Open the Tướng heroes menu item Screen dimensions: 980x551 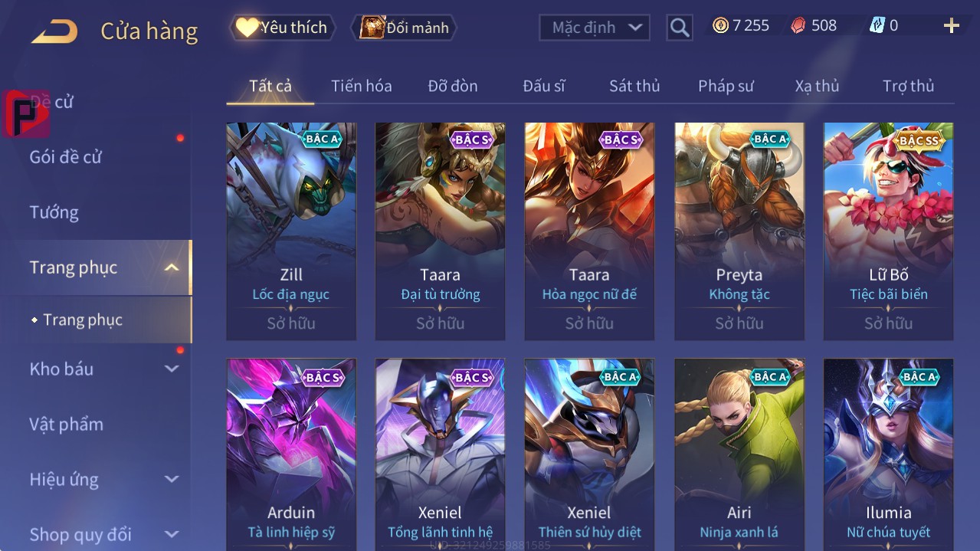[54, 212]
